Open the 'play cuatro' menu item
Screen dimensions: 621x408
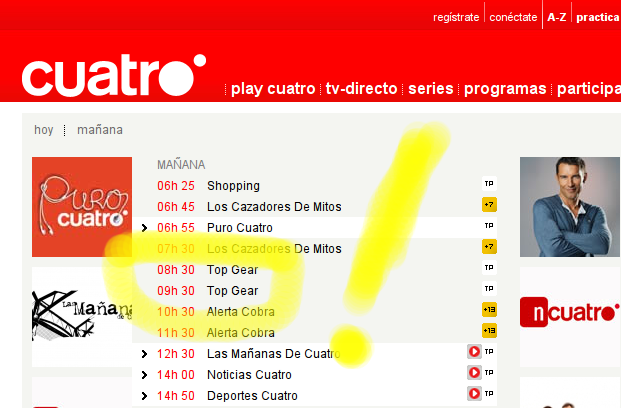point(273,89)
